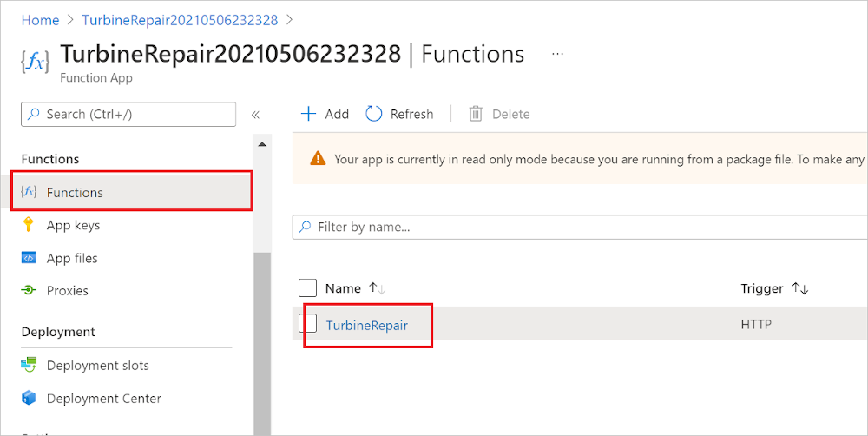Open the ellipsis more options menu
The height and width of the screenshot is (436, 868).
[557, 54]
